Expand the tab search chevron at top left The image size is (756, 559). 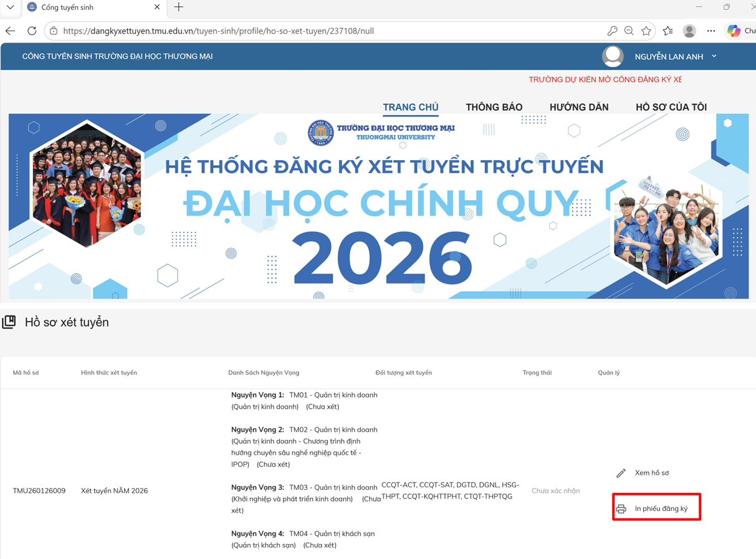point(10,7)
